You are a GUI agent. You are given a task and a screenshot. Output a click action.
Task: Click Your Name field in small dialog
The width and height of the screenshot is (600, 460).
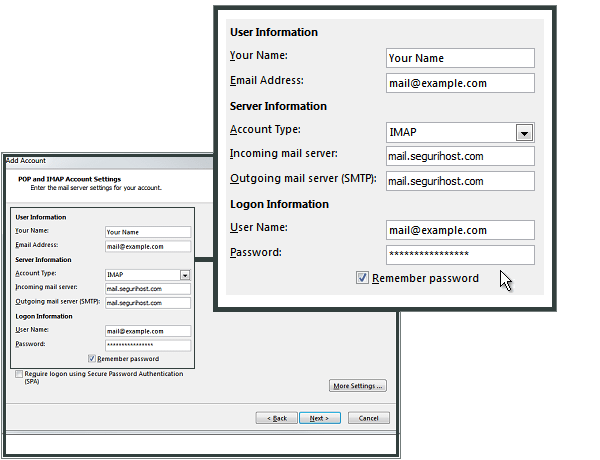pos(147,232)
